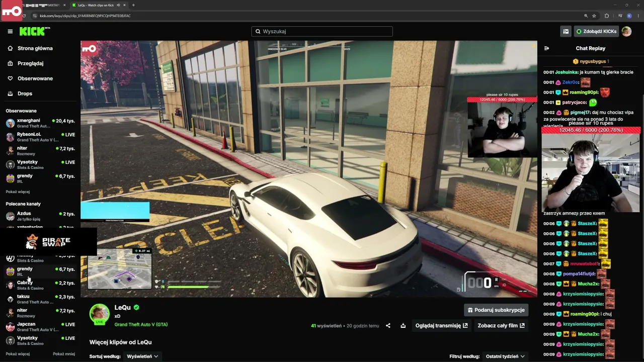Viewport: 644px width, 362px height.
Task: Click Azdus's channel avatar
Action: [x=10, y=216]
